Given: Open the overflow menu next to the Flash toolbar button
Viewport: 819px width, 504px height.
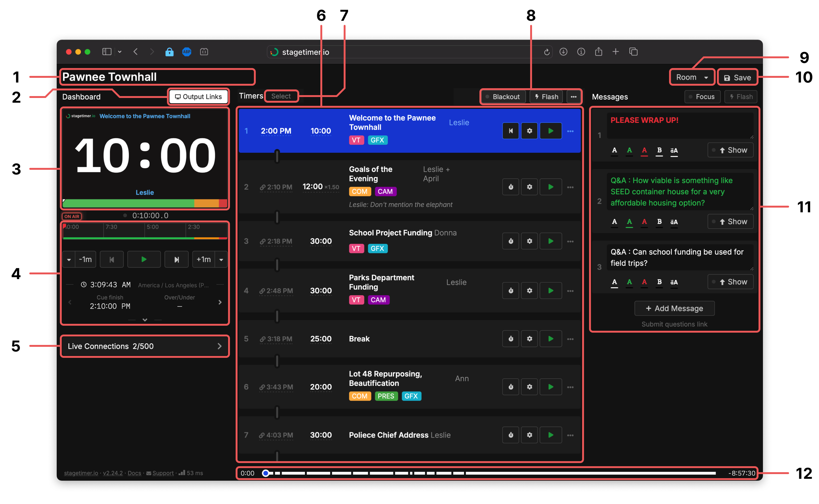Looking at the screenshot, I should tap(574, 97).
